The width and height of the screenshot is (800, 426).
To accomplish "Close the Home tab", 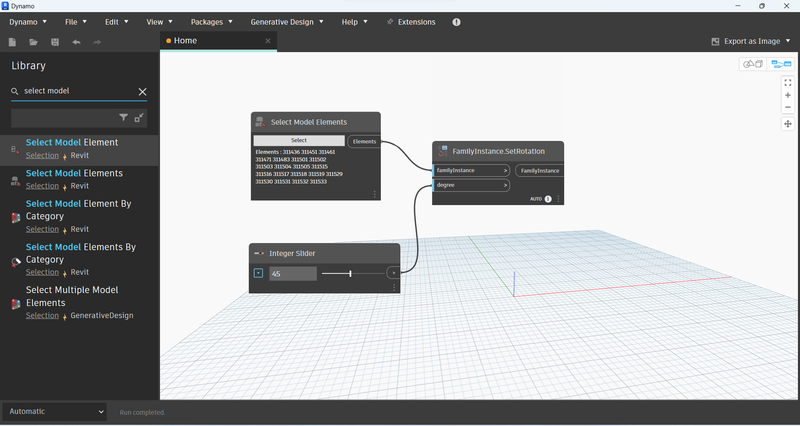I will [x=268, y=41].
